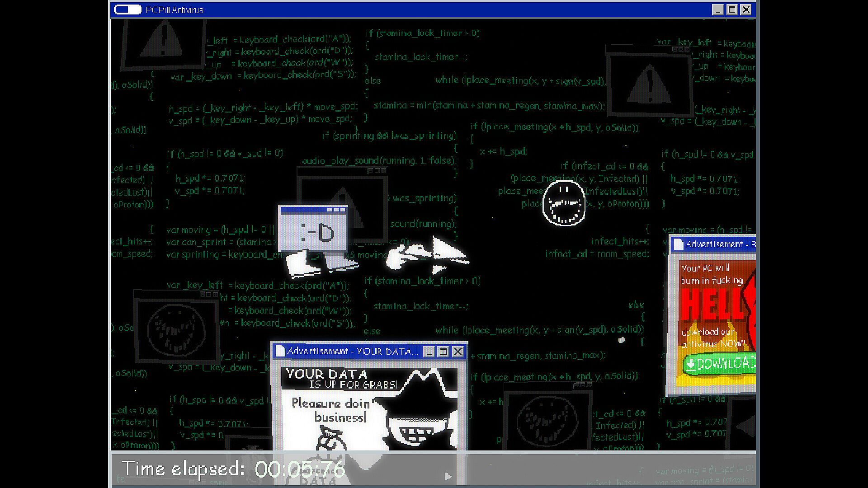Click the "download our antivirus NOW!" text
This screenshot has height=488, width=868.
pos(713,338)
